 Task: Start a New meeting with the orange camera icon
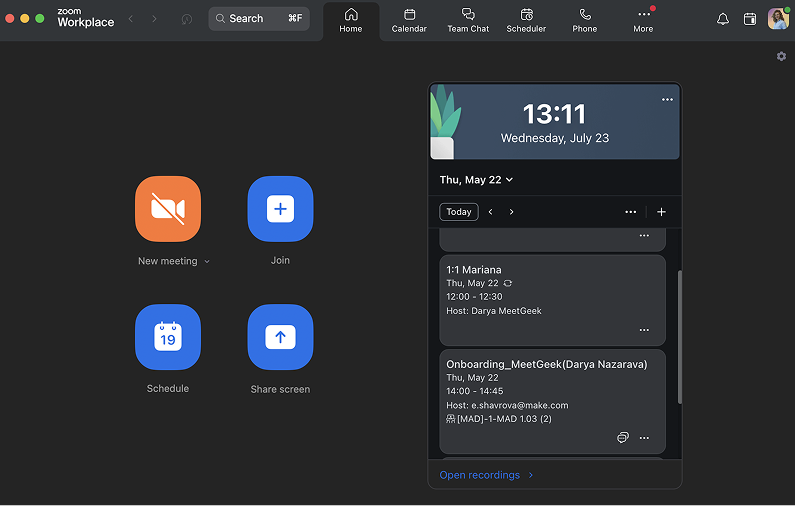pyautogui.click(x=168, y=209)
